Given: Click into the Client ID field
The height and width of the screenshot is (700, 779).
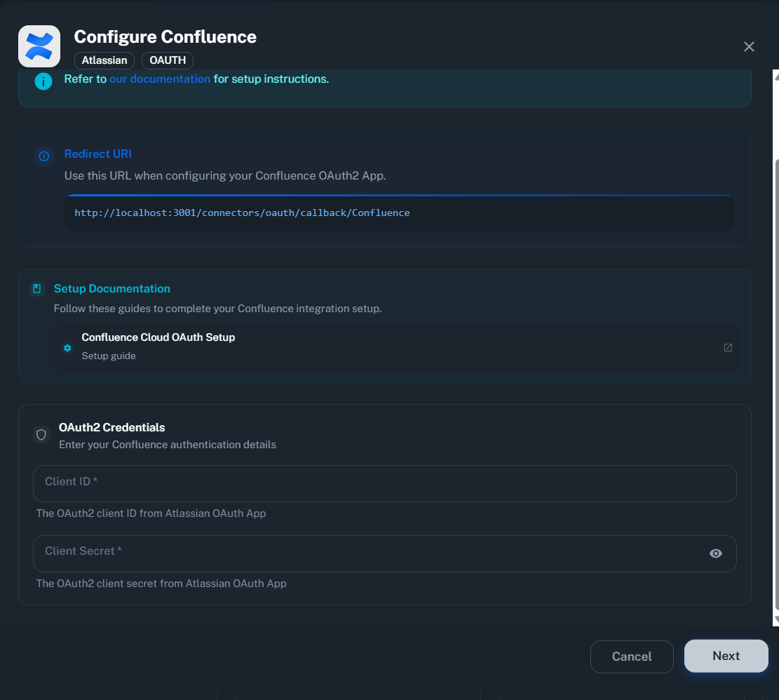Looking at the screenshot, I should (x=384, y=483).
